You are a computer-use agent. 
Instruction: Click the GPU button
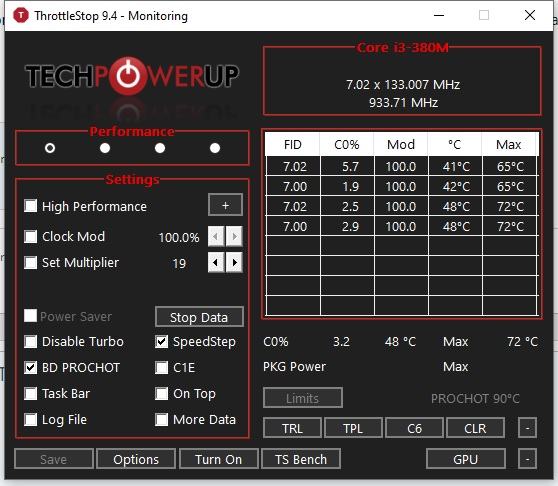(x=466, y=459)
